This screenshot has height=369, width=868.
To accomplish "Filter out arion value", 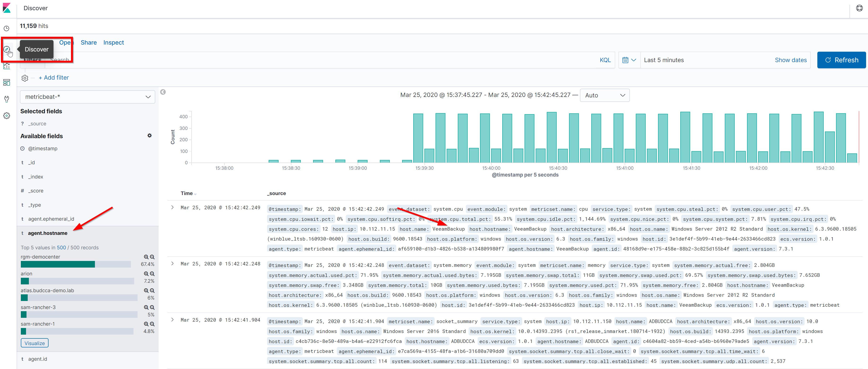I will tap(152, 274).
